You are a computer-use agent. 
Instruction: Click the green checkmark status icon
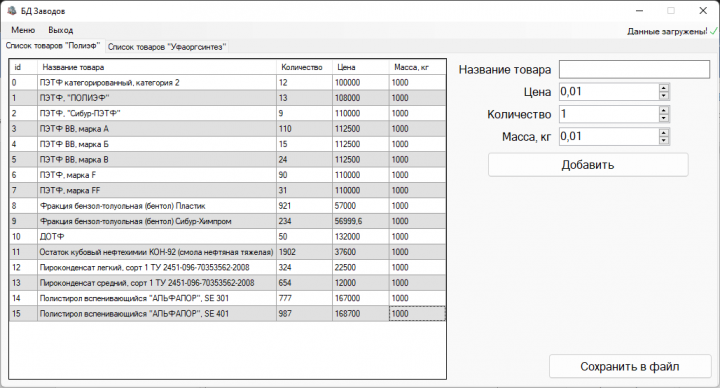[714, 31]
